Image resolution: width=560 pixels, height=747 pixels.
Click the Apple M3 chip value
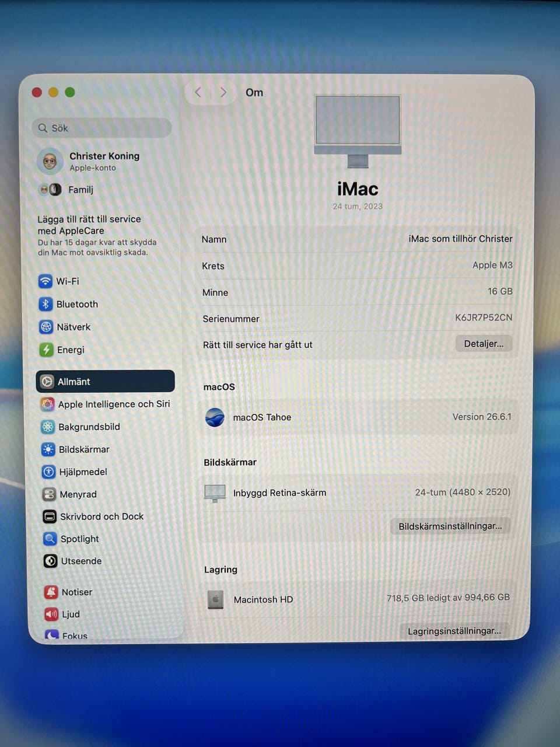pyautogui.click(x=492, y=265)
